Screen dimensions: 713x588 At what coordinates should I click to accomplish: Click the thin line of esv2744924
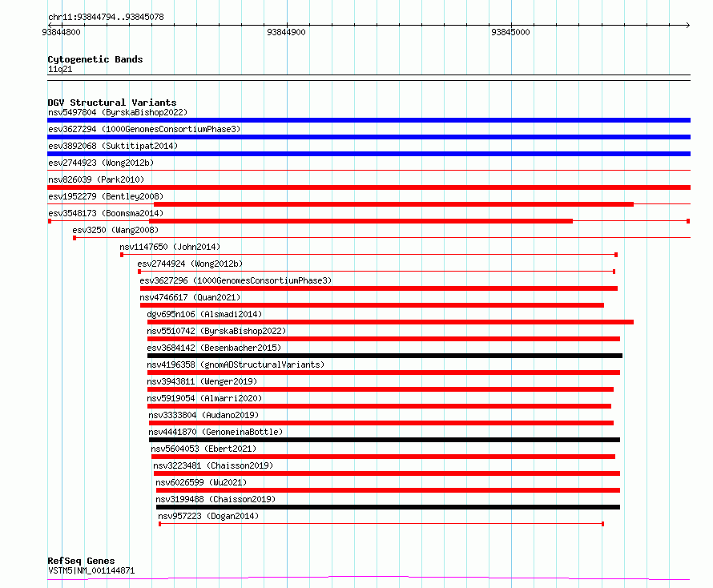point(377,272)
